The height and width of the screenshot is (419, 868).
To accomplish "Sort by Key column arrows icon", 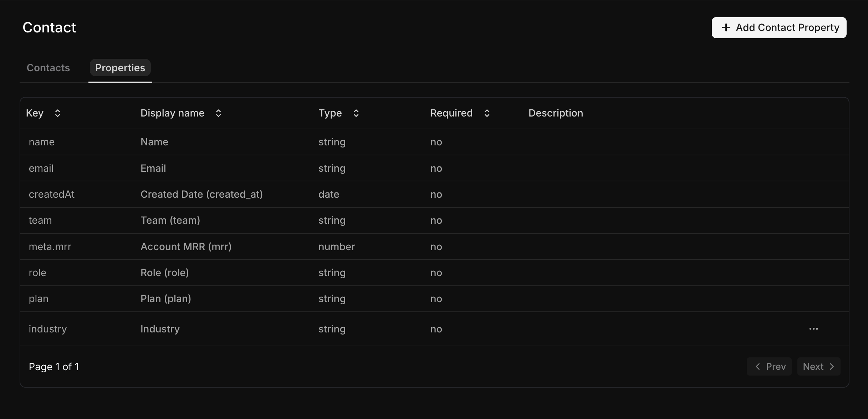I will click(x=57, y=113).
